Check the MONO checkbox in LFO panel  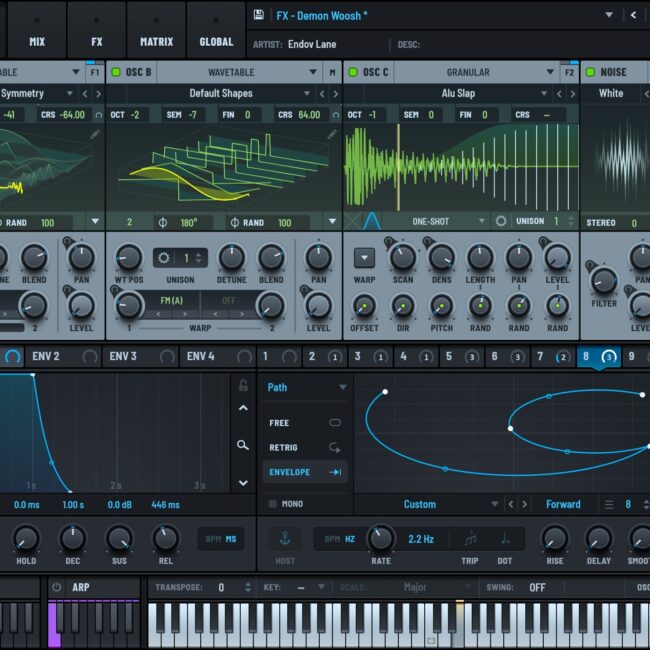tap(273, 504)
